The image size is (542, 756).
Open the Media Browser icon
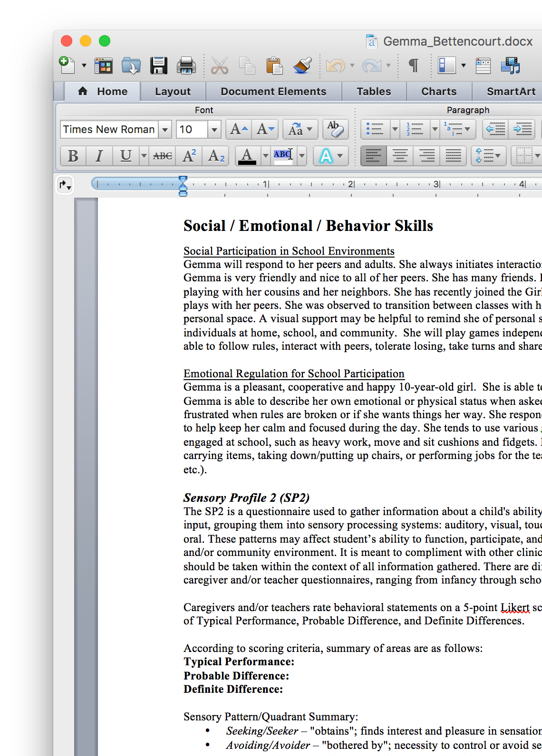tap(511, 66)
